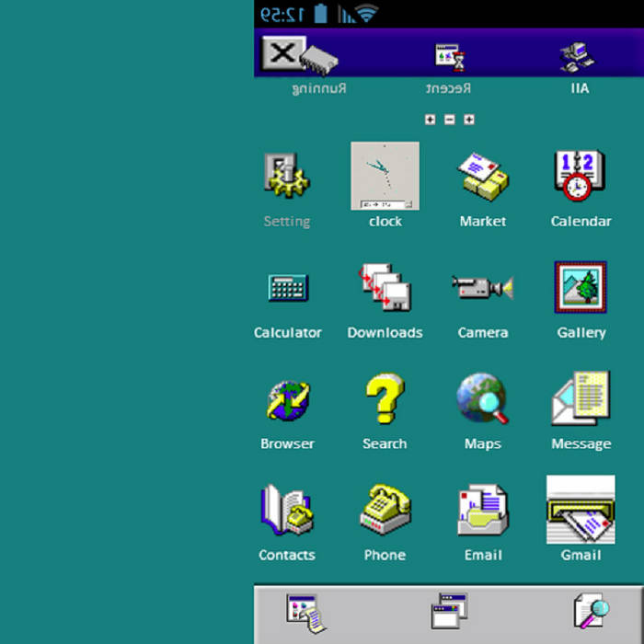Open Maps with the globe magnifier icon
Screen dimensions: 644x644
483,400
